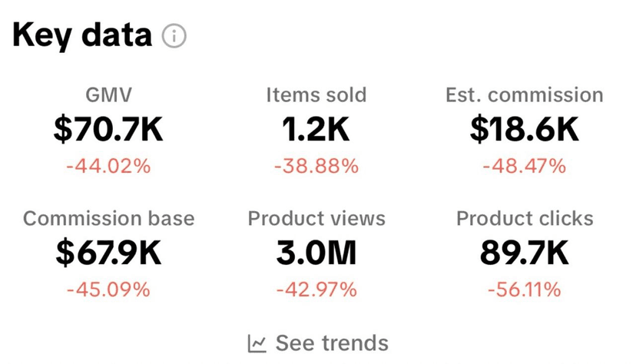Click the trend chart icon

click(x=257, y=343)
